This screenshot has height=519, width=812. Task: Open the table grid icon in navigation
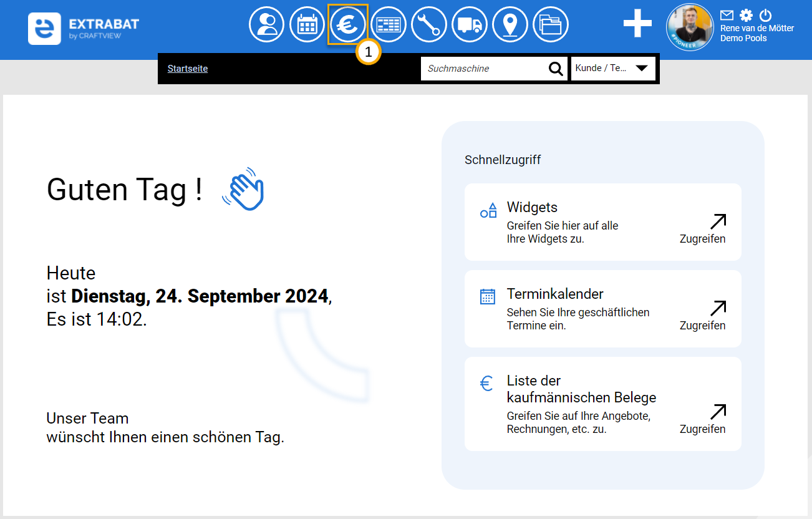pos(389,25)
